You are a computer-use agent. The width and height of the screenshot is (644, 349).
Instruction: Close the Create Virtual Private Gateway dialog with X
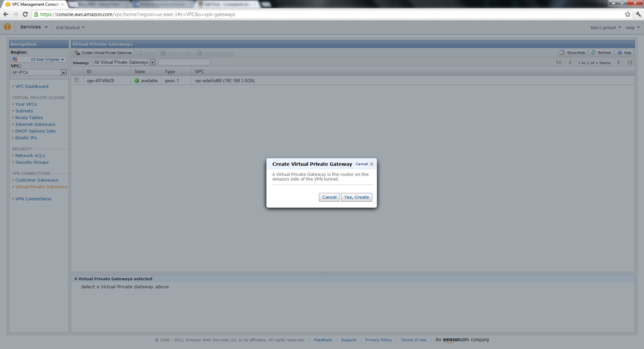click(x=371, y=164)
